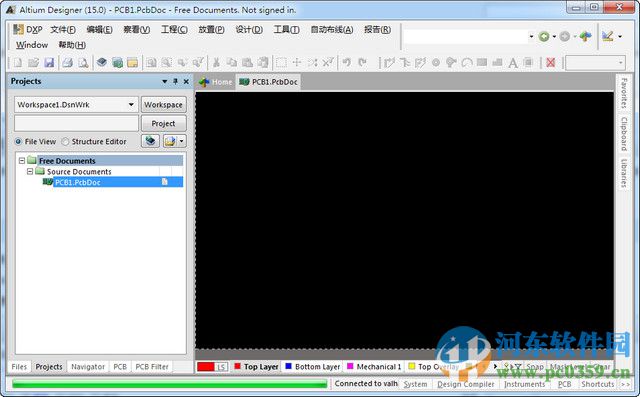
Task: Select the Structure Editor radio button
Action: coord(65,142)
